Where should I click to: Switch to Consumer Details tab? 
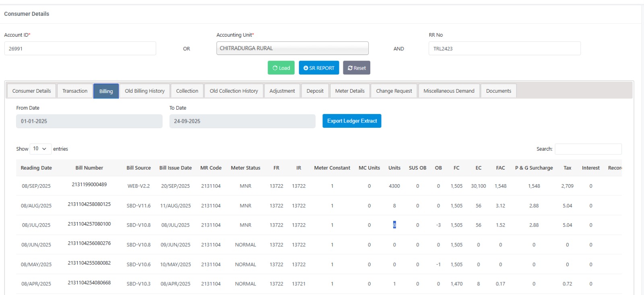(31, 91)
